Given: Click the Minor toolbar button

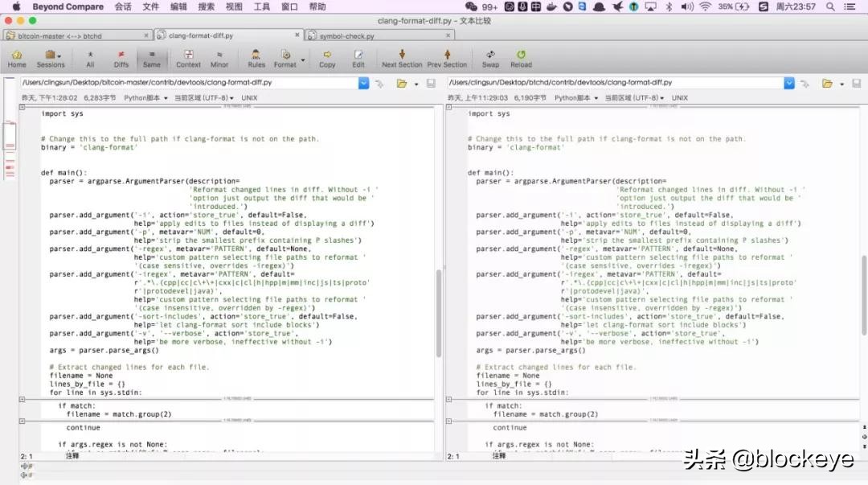Looking at the screenshot, I should pyautogui.click(x=219, y=59).
